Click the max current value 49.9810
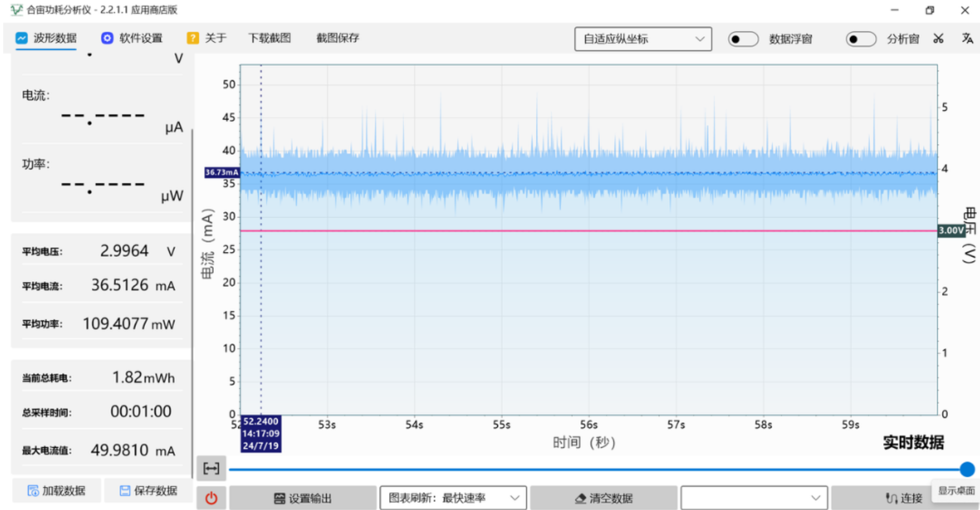Image resolution: width=980 pixels, height=510 pixels. pyautogui.click(x=120, y=450)
